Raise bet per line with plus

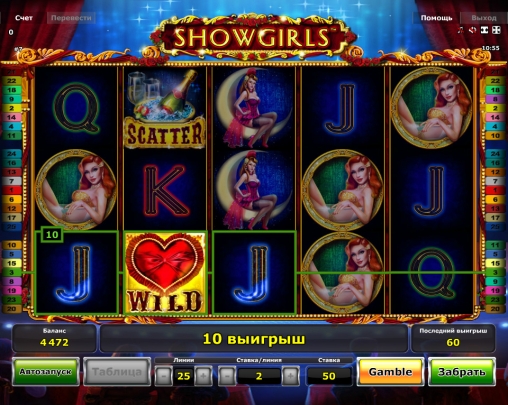coord(290,376)
